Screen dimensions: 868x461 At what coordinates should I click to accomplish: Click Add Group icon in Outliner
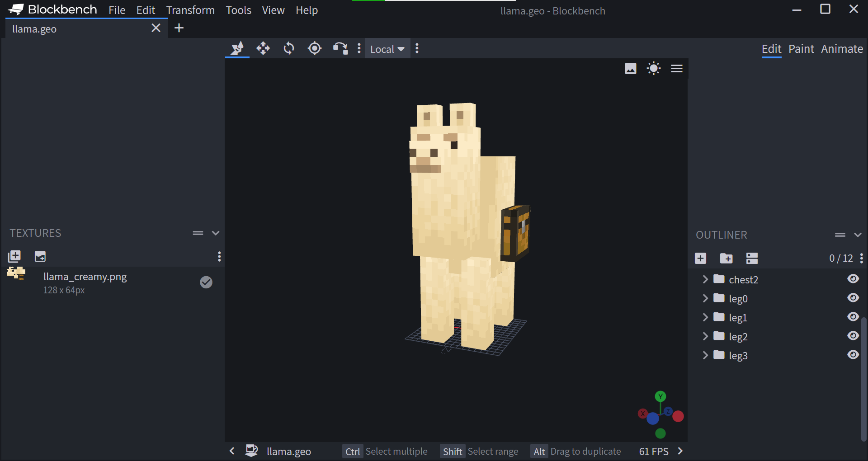click(x=726, y=258)
